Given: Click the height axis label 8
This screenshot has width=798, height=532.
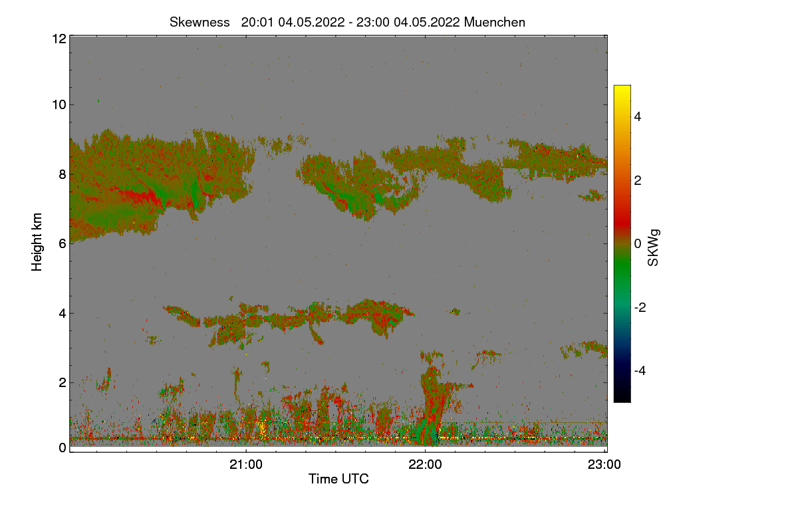Looking at the screenshot, I should [x=63, y=174].
